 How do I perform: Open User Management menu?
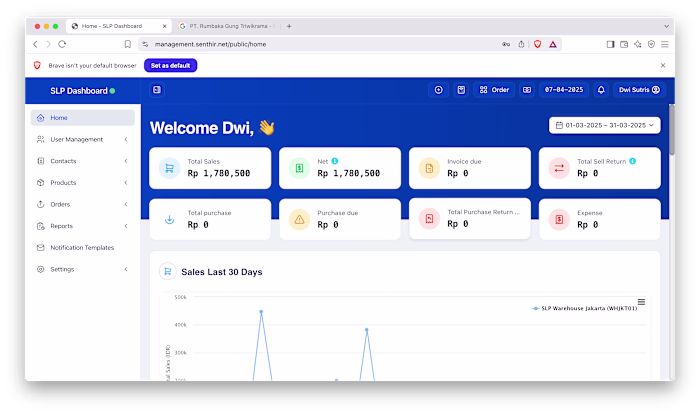(83, 139)
